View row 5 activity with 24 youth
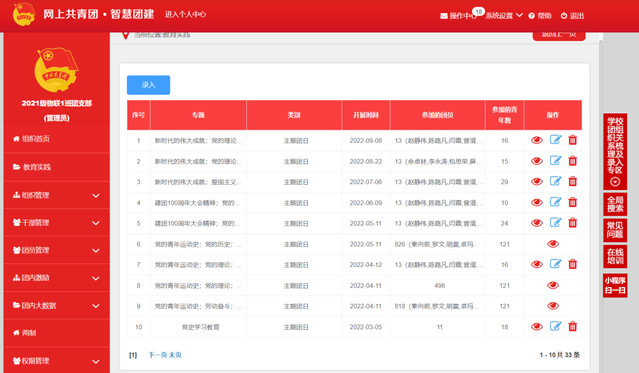The image size is (639, 373). [537, 223]
